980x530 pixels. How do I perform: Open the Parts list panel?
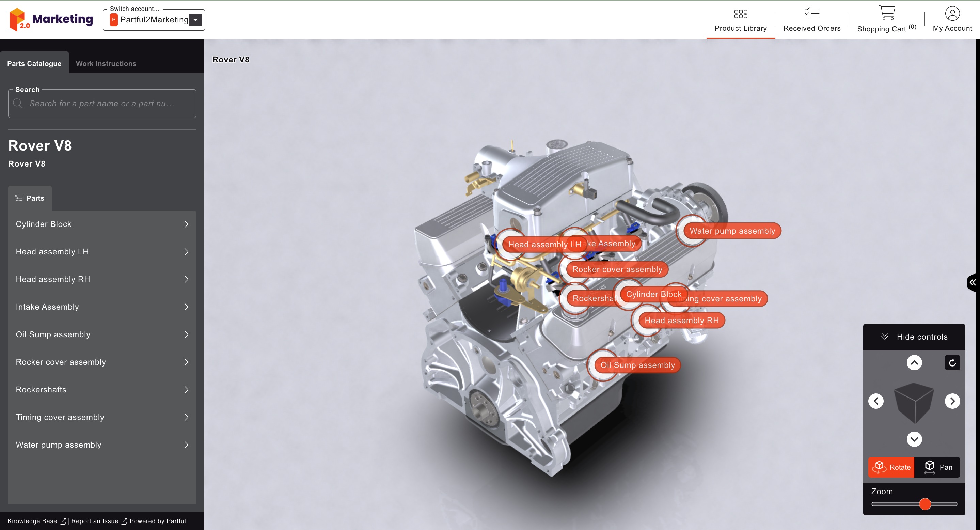tap(30, 198)
